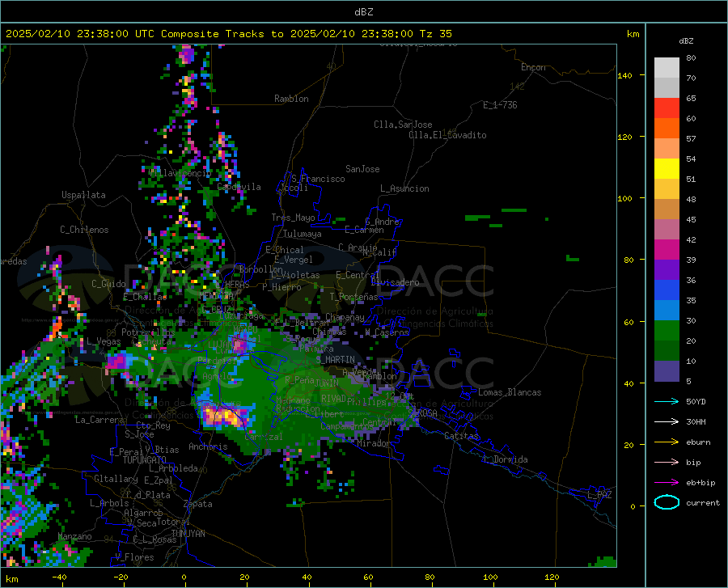This screenshot has width=728, height=588.
Task: Click the pink bip arrow in legend
Action: click(667, 463)
